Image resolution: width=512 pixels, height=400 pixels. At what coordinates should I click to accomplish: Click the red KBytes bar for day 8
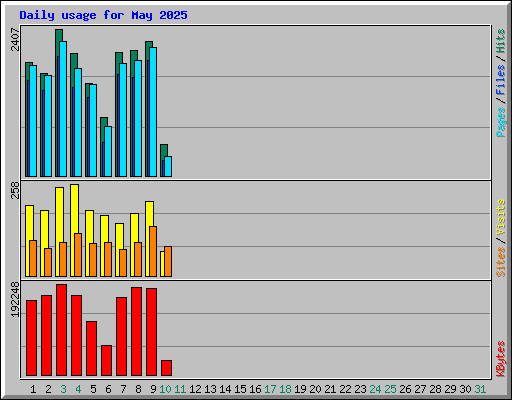pos(136,332)
